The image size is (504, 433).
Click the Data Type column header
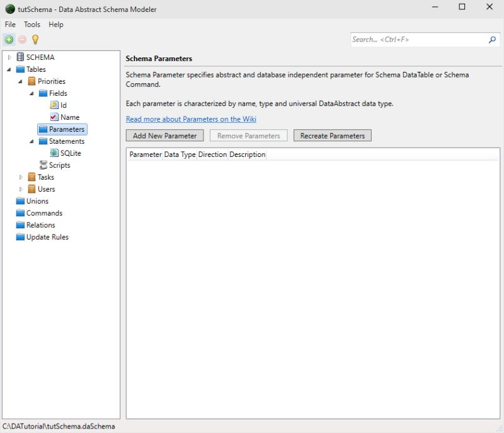[180, 154]
